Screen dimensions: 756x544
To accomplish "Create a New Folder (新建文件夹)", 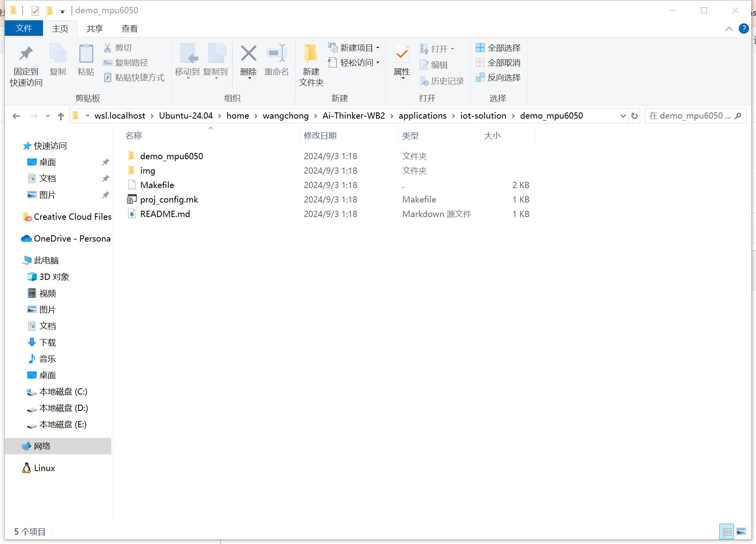I will 311,65.
